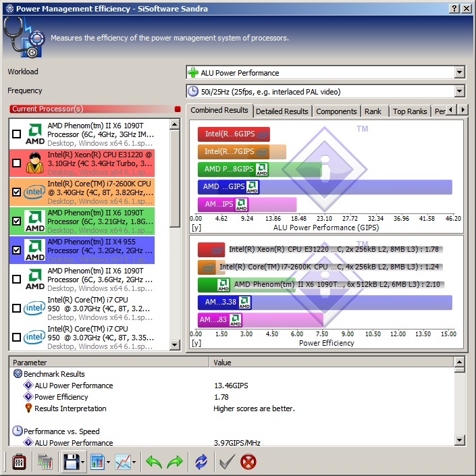Click the processor list scroll-up arrow
The height and width of the screenshot is (476, 476).
[x=175, y=124]
